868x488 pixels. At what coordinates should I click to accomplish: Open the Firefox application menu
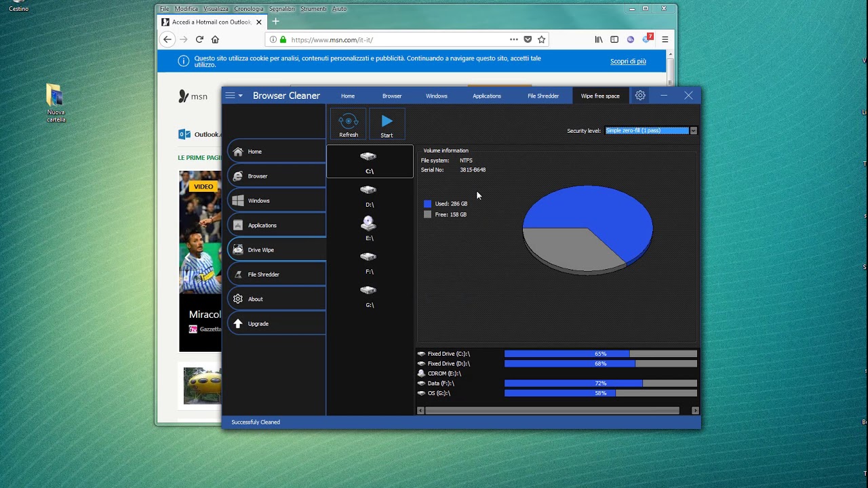[x=665, y=39]
